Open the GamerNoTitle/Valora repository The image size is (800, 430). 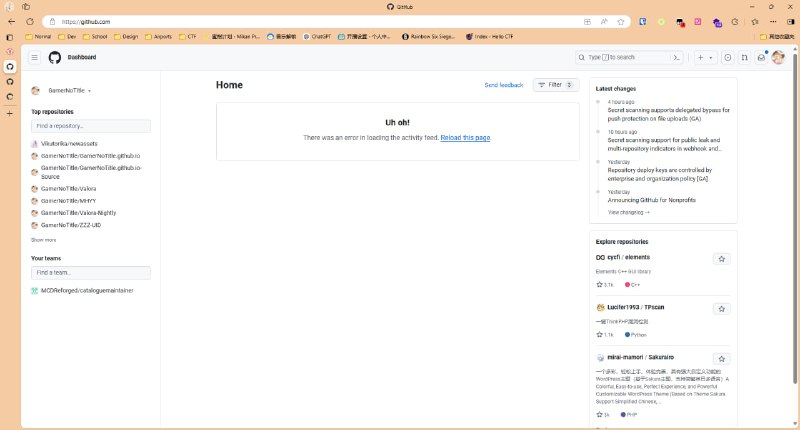(x=68, y=188)
